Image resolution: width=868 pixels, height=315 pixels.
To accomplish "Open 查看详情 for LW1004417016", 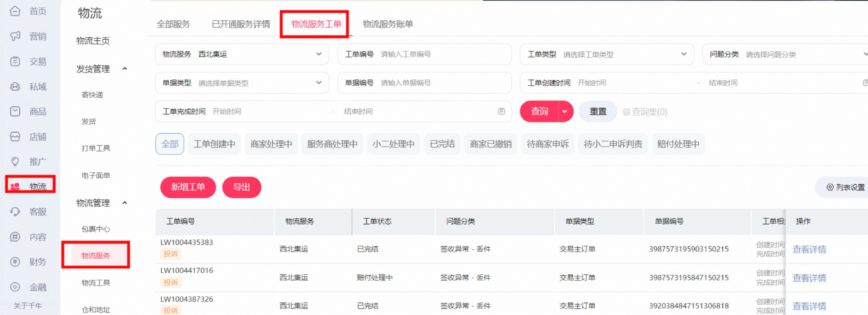I will [809, 278].
